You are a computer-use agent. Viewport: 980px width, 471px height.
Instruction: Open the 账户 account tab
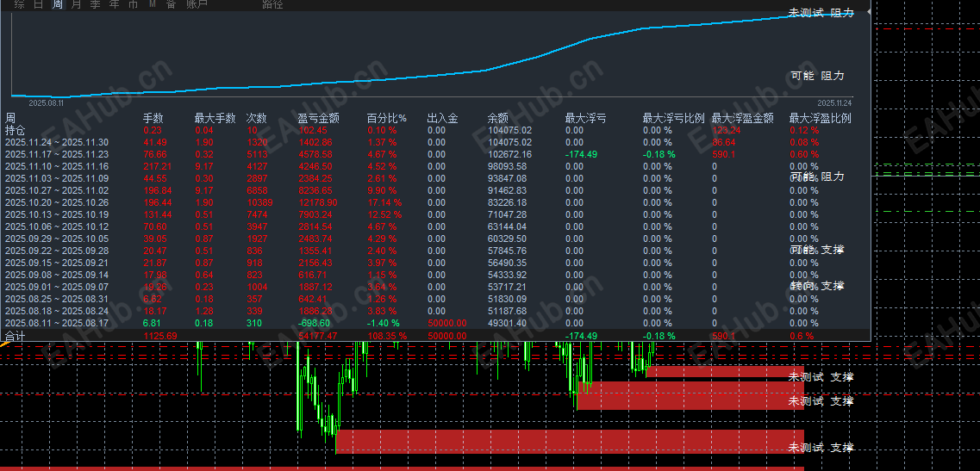[197, 4]
